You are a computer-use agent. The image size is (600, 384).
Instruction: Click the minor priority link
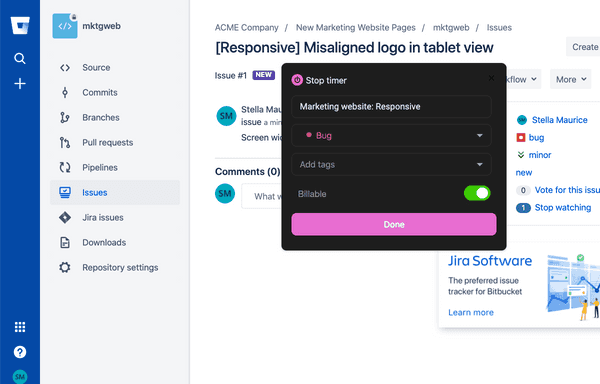(x=540, y=155)
